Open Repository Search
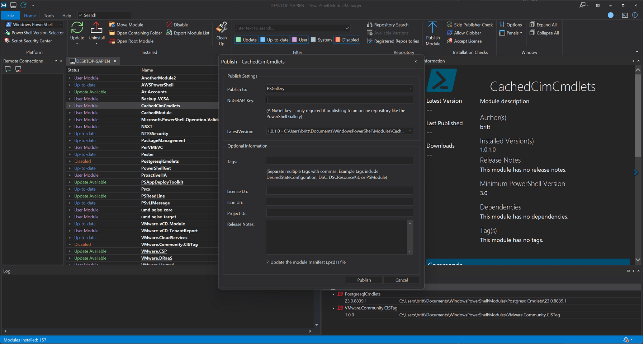644x344 pixels. coord(388,25)
